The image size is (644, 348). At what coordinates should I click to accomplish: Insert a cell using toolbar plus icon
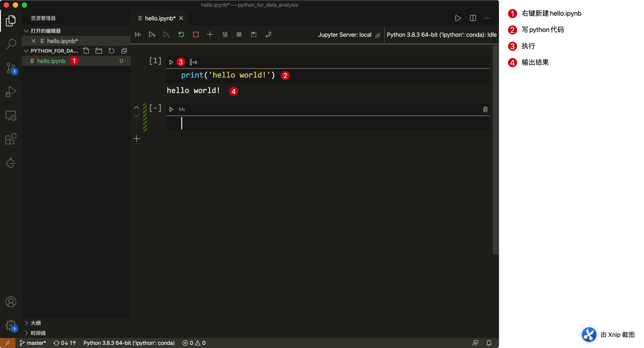[x=210, y=34]
